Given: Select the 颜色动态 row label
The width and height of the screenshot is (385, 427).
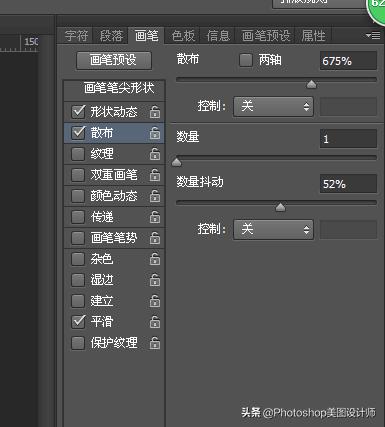Looking at the screenshot, I should 114,196.
